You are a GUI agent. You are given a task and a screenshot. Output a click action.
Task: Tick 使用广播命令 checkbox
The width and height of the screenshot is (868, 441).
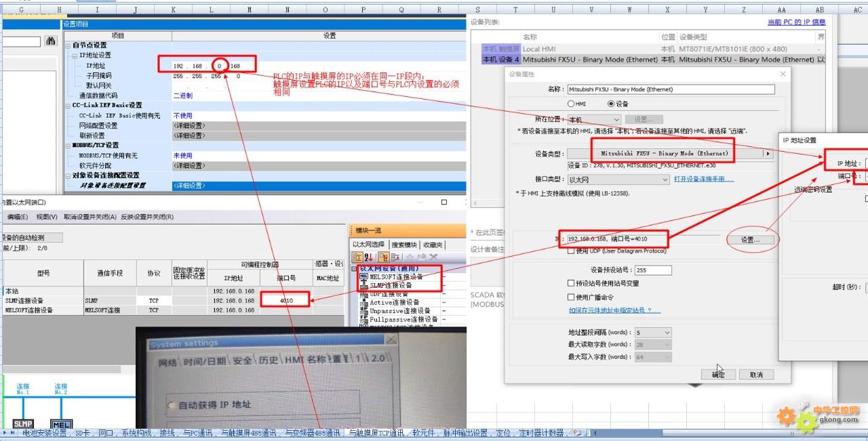coord(571,297)
